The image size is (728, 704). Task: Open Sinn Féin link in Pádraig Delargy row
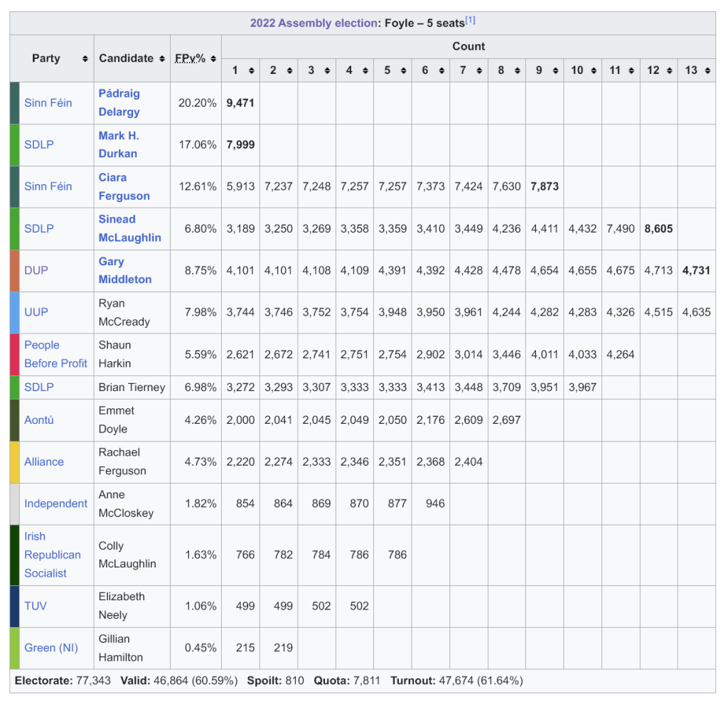tap(48, 103)
